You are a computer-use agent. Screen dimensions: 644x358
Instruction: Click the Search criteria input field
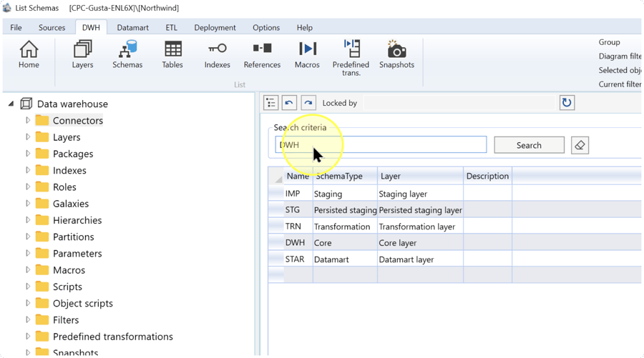click(x=381, y=145)
